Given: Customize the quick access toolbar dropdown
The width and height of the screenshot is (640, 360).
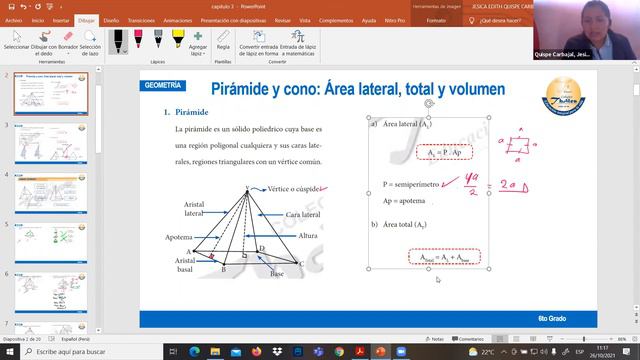Looking at the screenshot, I should 61,7.
